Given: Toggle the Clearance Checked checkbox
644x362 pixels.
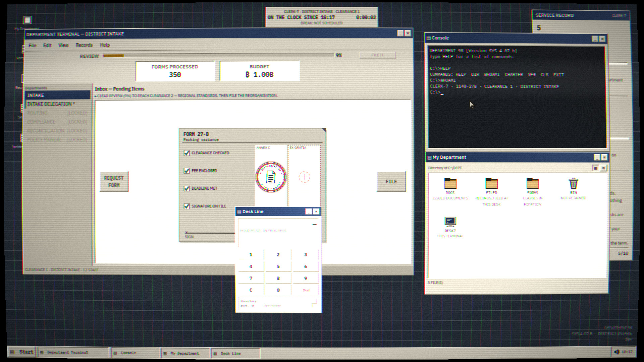Looking at the screenshot, I should click(187, 153).
